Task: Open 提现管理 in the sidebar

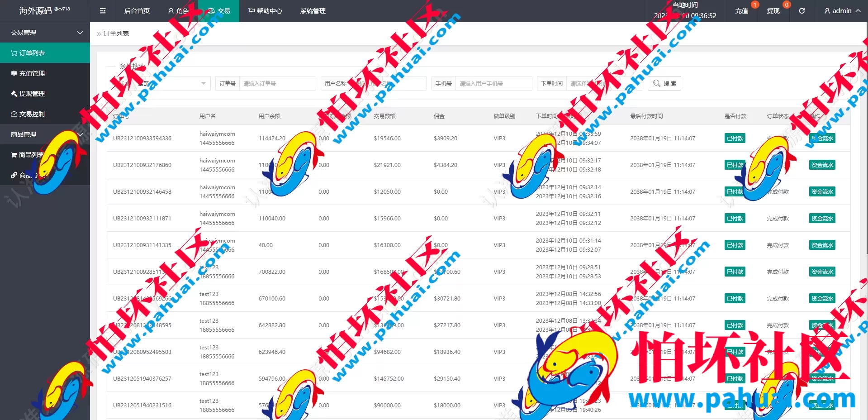Action: [x=32, y=94]
